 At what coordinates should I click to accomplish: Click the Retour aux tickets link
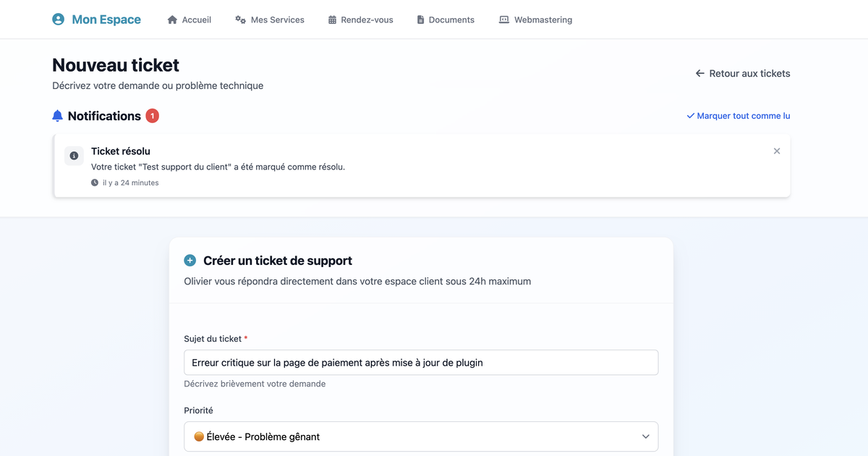[743, 73]
